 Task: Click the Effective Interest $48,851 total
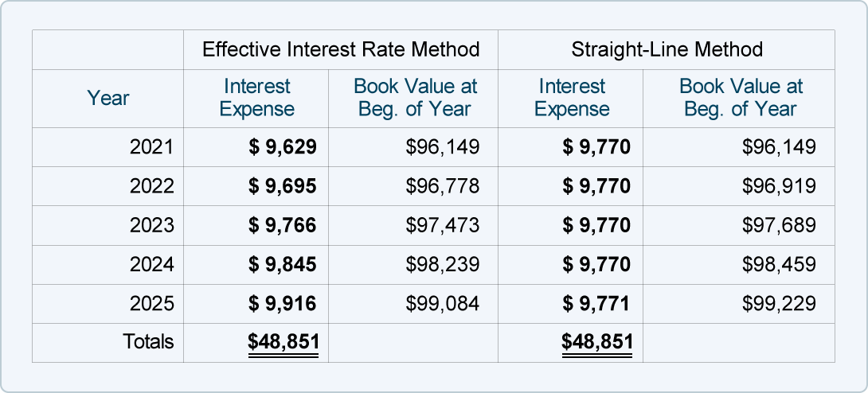click(x=283, y=342)
